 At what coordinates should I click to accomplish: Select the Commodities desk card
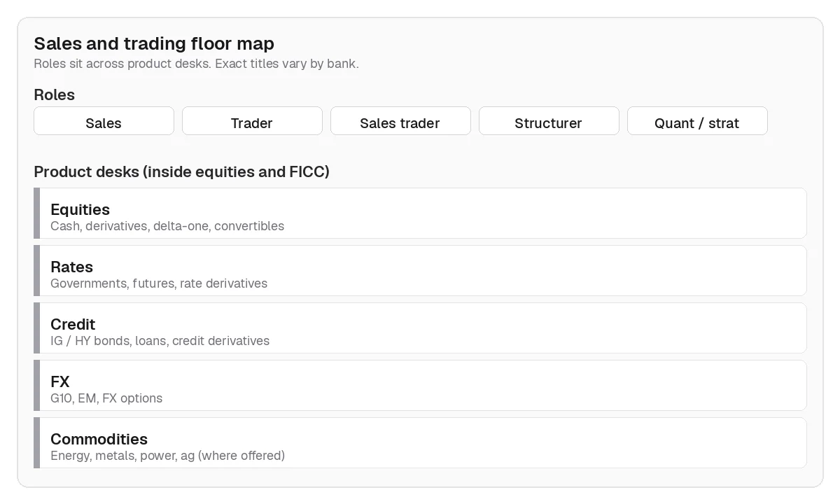pyautogui.click(x=420, y=443)
